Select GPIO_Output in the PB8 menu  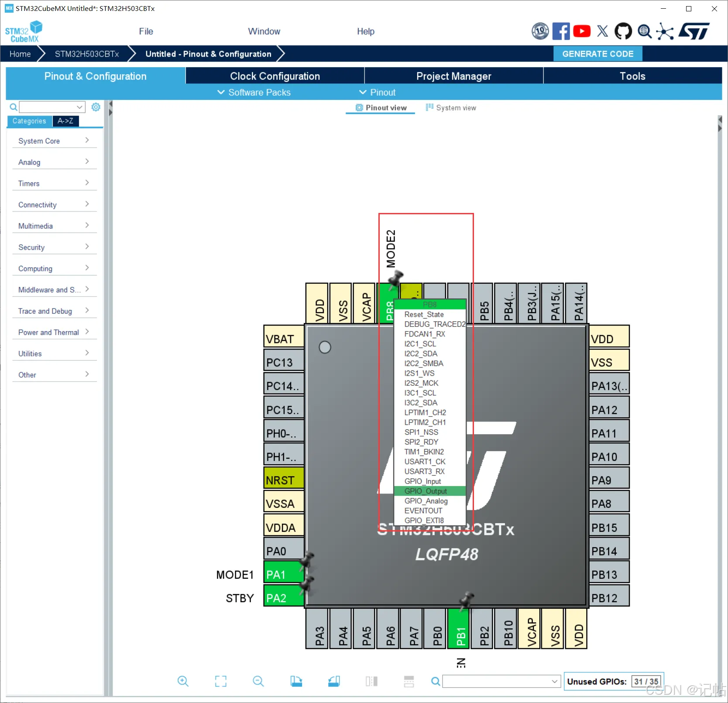[x=430, y=491]
